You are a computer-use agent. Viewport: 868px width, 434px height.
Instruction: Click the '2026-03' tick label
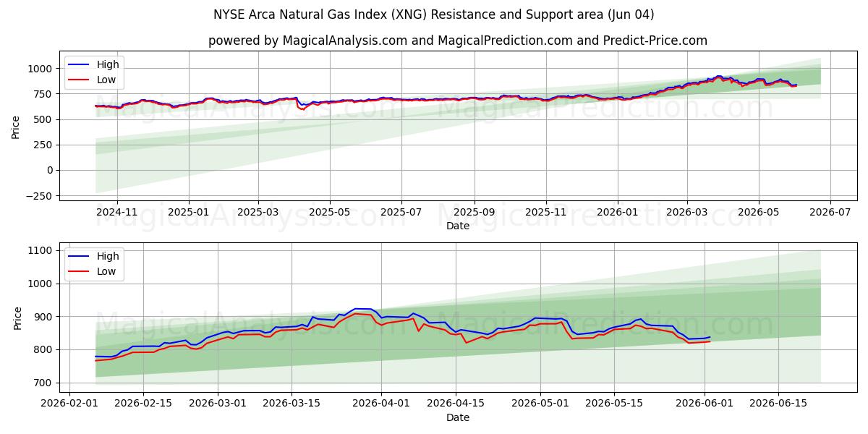coord(686,212)
